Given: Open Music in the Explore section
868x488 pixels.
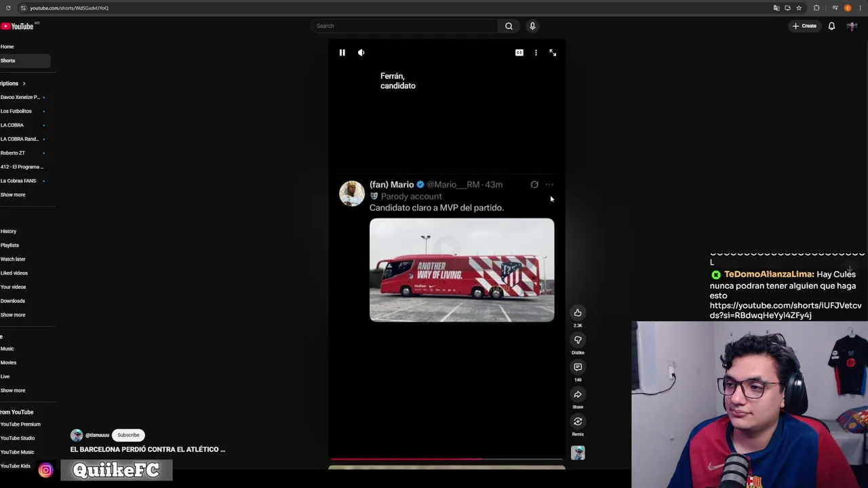Looking at the screenshot, I should (7, 348).
